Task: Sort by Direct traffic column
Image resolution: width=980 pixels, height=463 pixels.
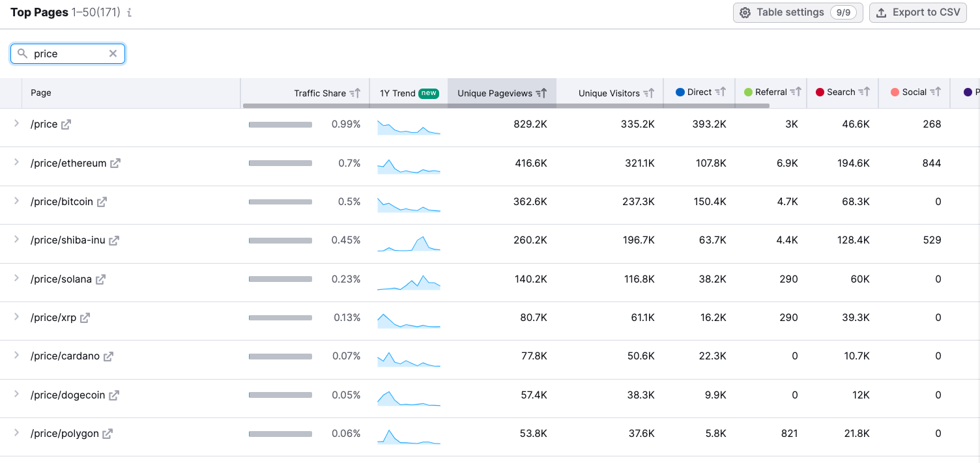Action: click(x=720, y=92)
